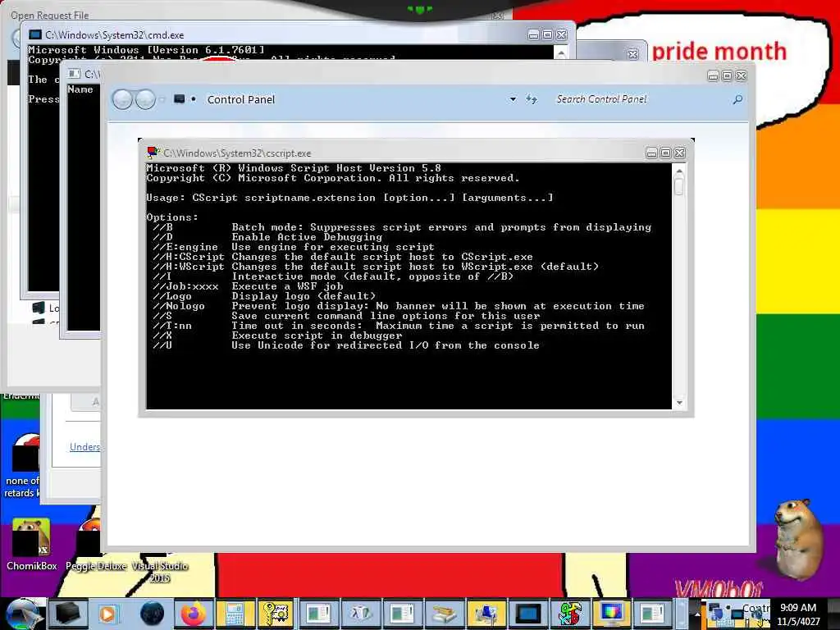The width and height of the screenshot is (840, 630).
Task: Click the black box taskbar icon next to Start
Action: 68,614
